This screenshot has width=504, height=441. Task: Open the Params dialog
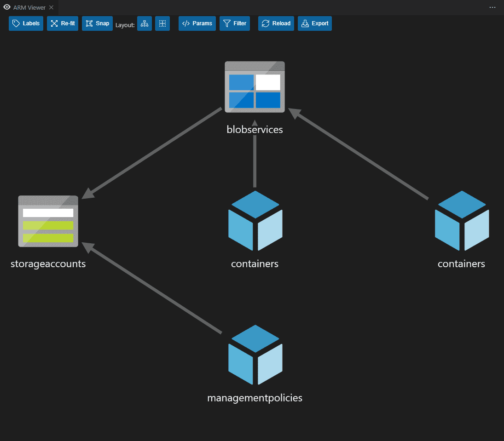(197, 23)
